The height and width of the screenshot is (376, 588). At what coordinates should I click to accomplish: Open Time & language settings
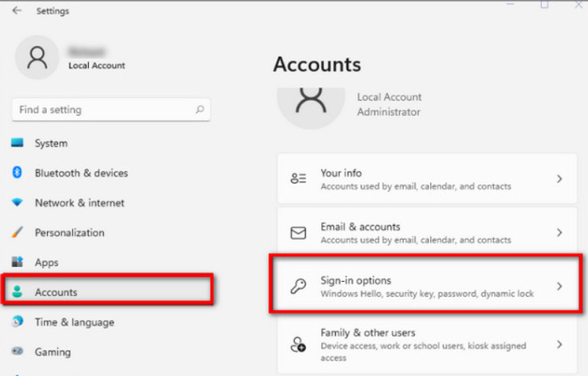pyautogui.click(x=75, y=322)
